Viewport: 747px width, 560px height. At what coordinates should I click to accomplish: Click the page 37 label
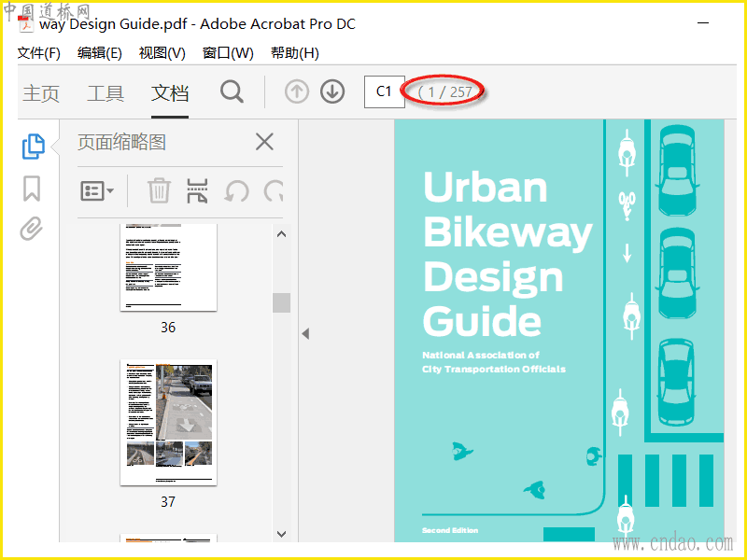(168, 501)
